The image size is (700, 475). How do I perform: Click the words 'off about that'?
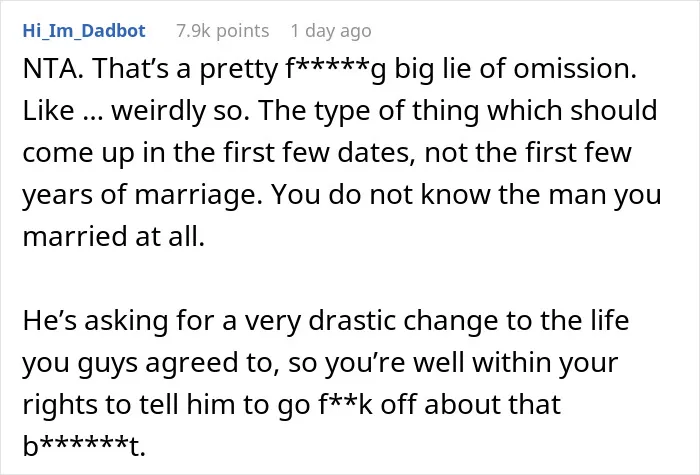click(x=471, y=404)
